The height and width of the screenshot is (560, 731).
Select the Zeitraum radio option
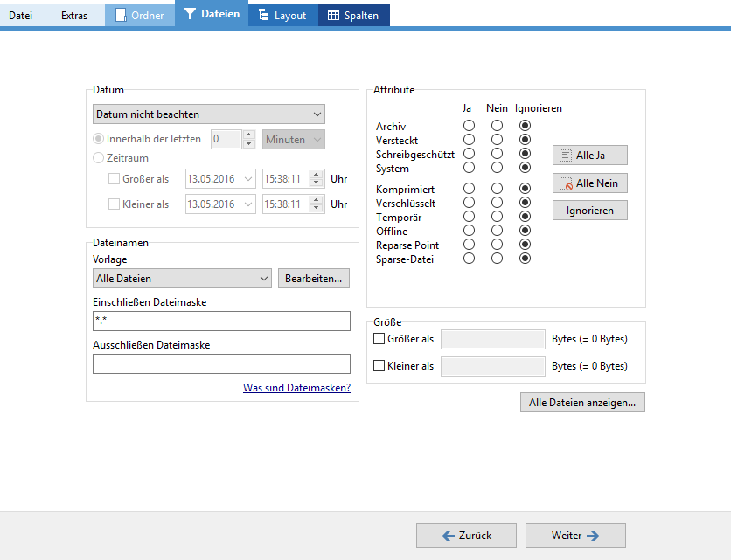[x=99, y=158]
